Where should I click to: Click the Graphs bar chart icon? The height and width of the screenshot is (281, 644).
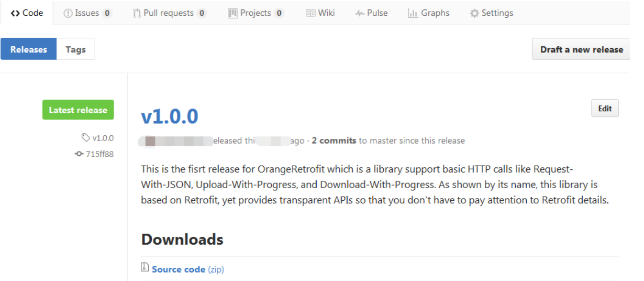pyautogui.click(x=413, y=14)
